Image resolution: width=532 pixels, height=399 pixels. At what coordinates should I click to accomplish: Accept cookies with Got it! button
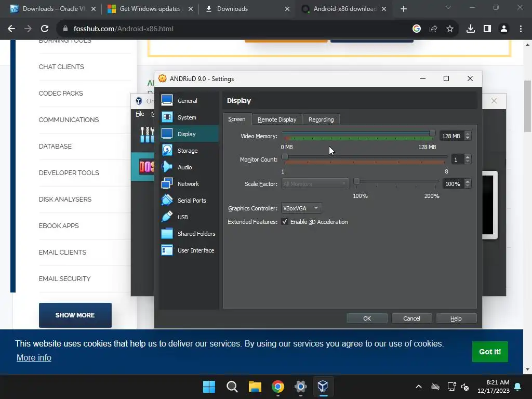tap(489, 352)
